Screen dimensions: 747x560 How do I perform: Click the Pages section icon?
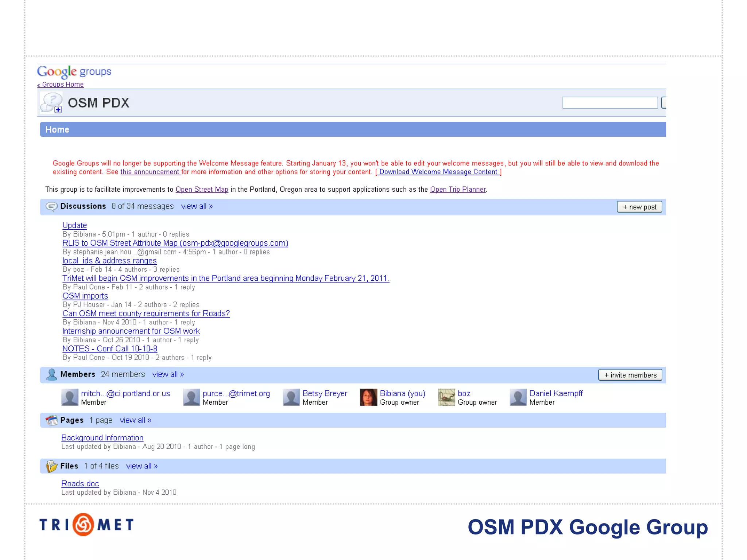coord(52,420)
